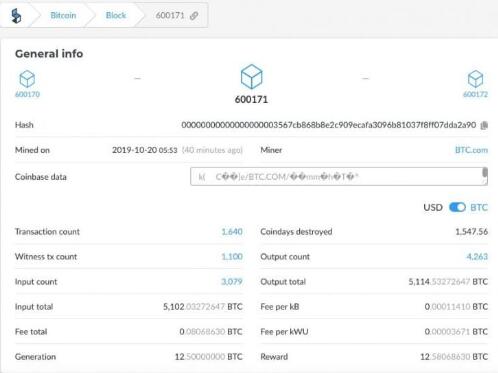
Task: Click the Fee total value 0.08068630 BTC
Action: (211, 332)
